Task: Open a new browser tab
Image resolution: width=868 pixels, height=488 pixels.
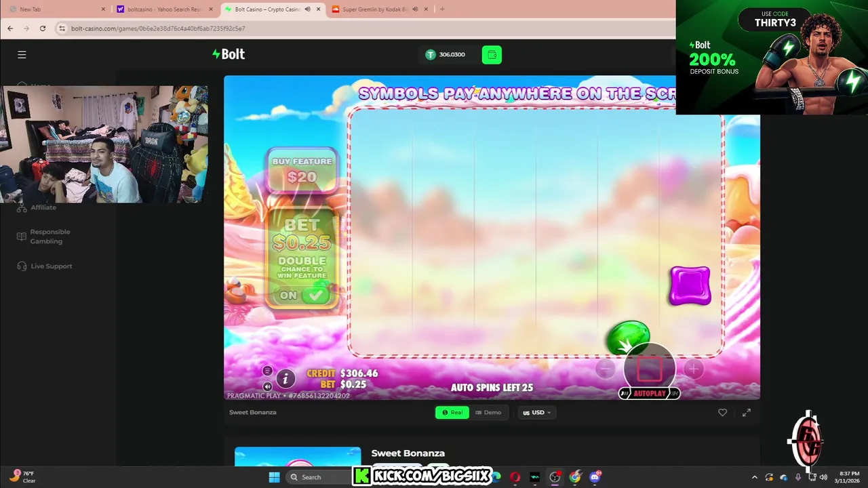Action: pyautogui.click(x=442, y=9)
